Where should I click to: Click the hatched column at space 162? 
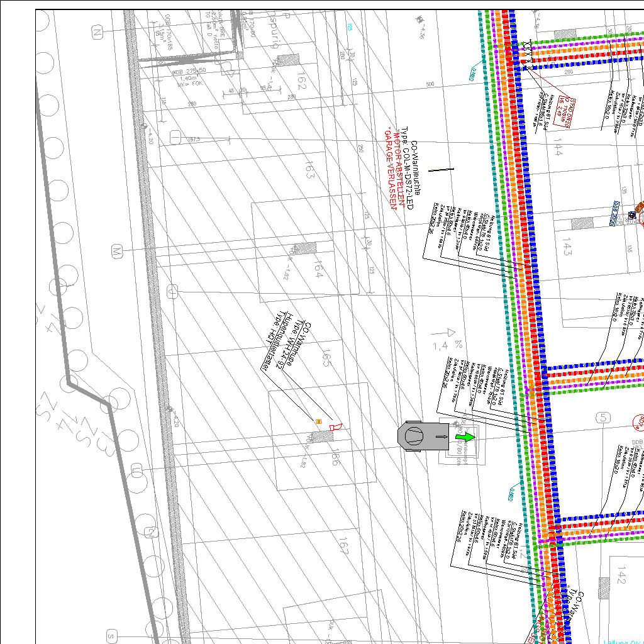tap(288, 60)
